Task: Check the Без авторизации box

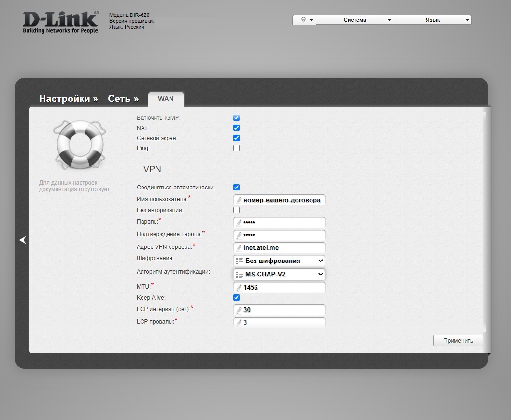Action: (x=236, y=210)
